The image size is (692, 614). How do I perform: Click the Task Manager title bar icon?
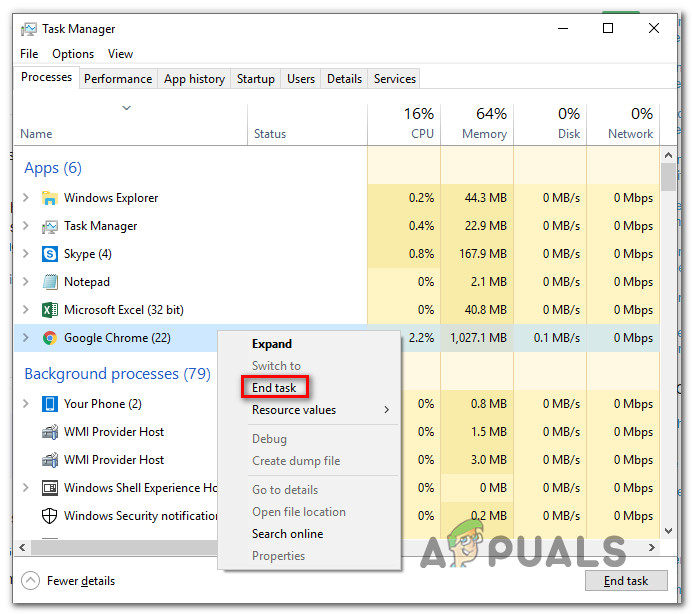29,29
